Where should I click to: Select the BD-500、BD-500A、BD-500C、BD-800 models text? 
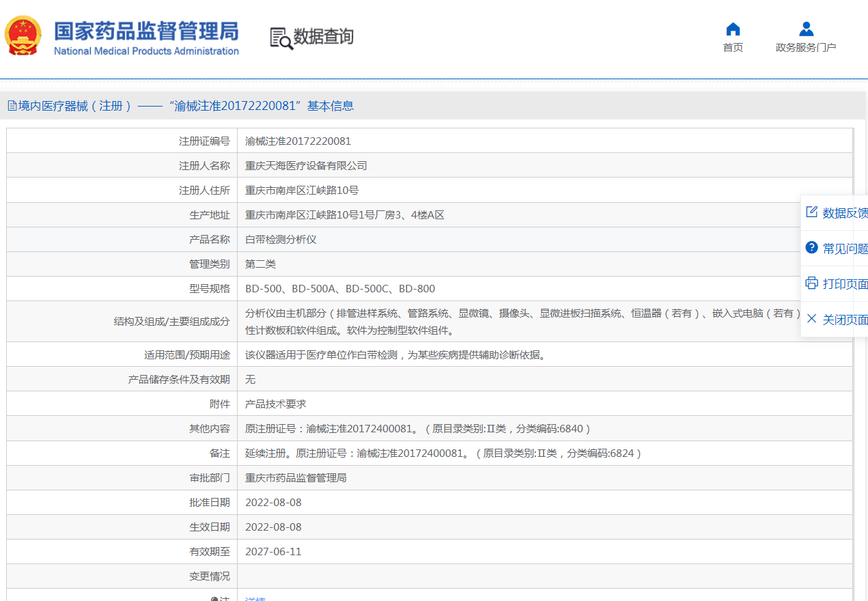(340, 289)
